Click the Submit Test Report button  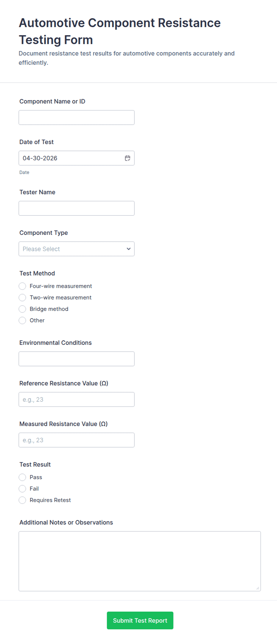click(140, 620)
